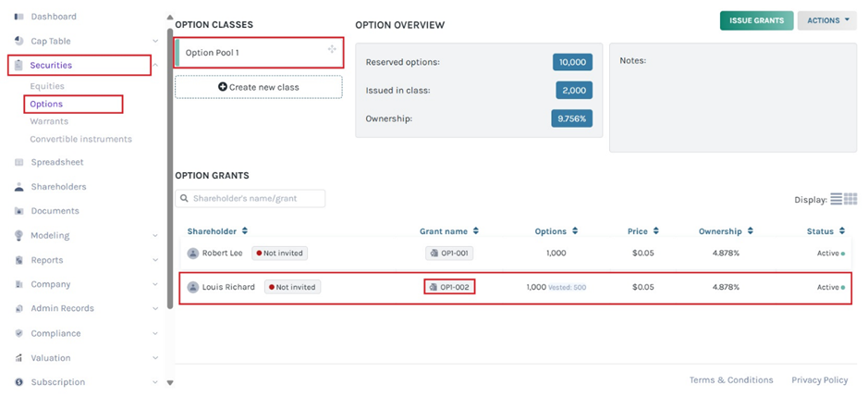This screenshot has width=868, height=397.
Task: Open Convertible instruments submenu item
Action: (x=80, y=139)
